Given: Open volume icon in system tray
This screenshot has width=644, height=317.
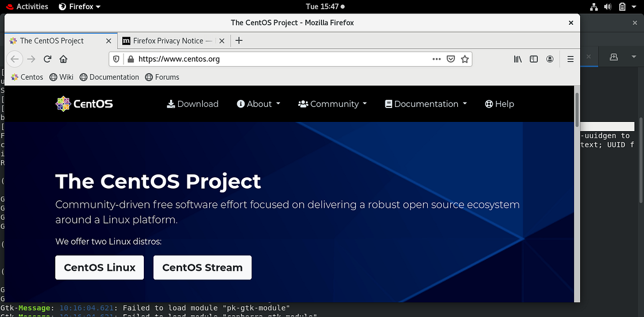Looking at the screenshot, I should click(608, 6).
